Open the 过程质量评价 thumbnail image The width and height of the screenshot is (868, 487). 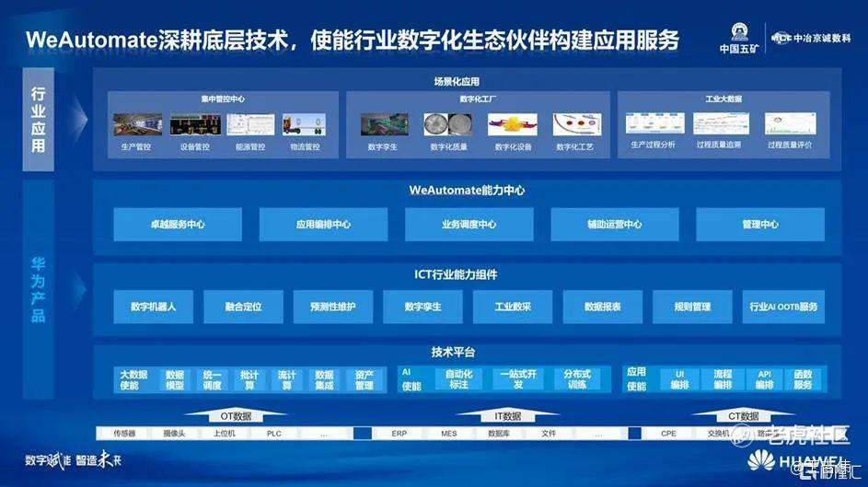coord(790,123)
